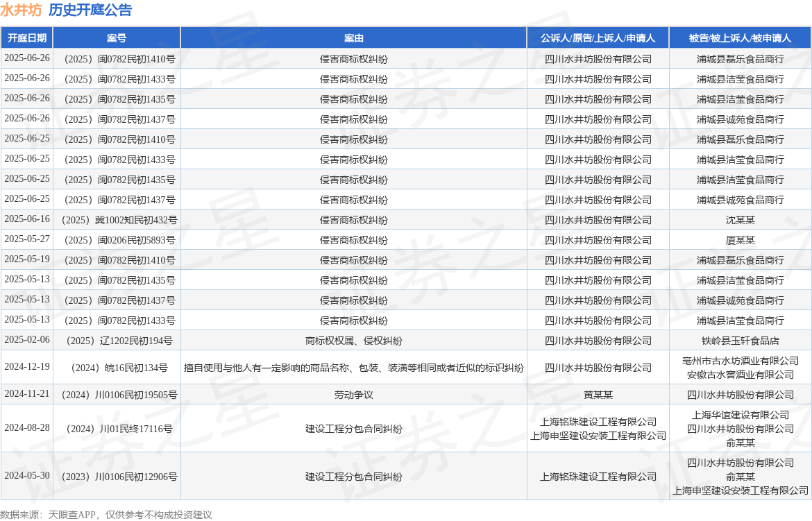Click 侵害商标权纠纷 in the 2025-05-27 row
812x521 pixels.
coord(354,240)
